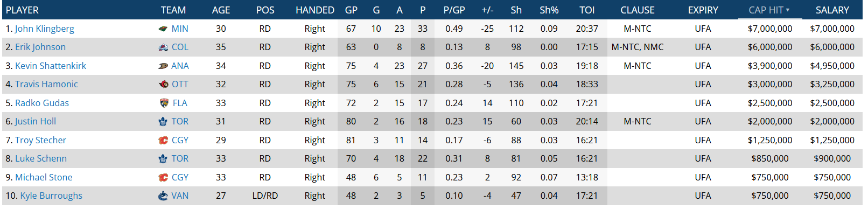The image size is (868, 209).
Task: Click the Florida Panthers logo icon
Action: coord(164,103)
